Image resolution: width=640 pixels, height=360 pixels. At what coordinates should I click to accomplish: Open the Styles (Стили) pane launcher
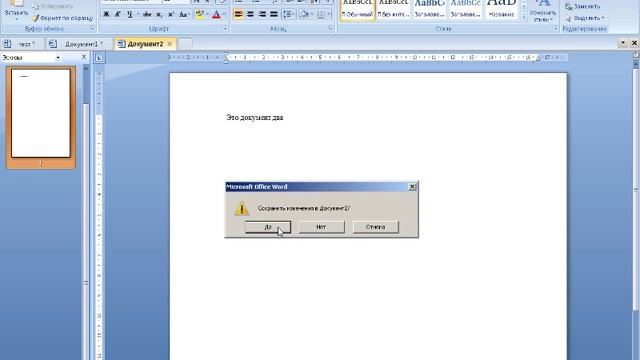click(x=556, y=29)
